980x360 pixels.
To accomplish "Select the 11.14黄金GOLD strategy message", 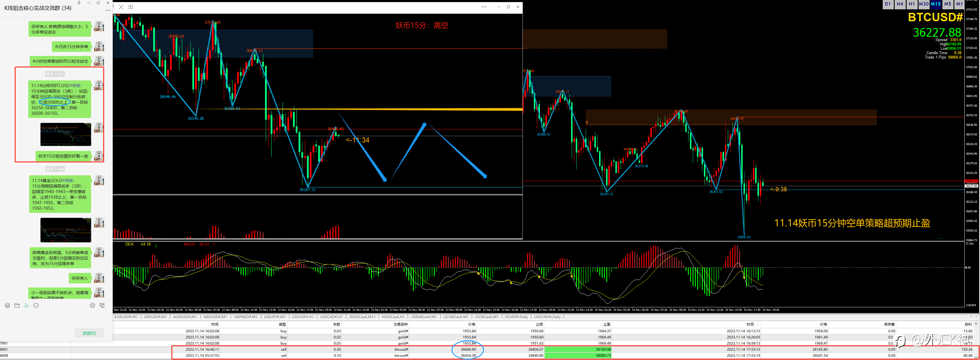I will 60,194.
